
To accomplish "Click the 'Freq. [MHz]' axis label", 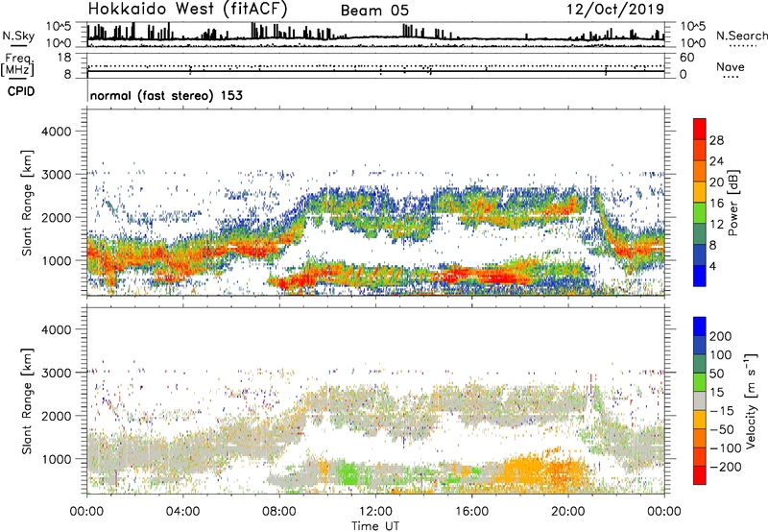I will [x=17, y=64].
